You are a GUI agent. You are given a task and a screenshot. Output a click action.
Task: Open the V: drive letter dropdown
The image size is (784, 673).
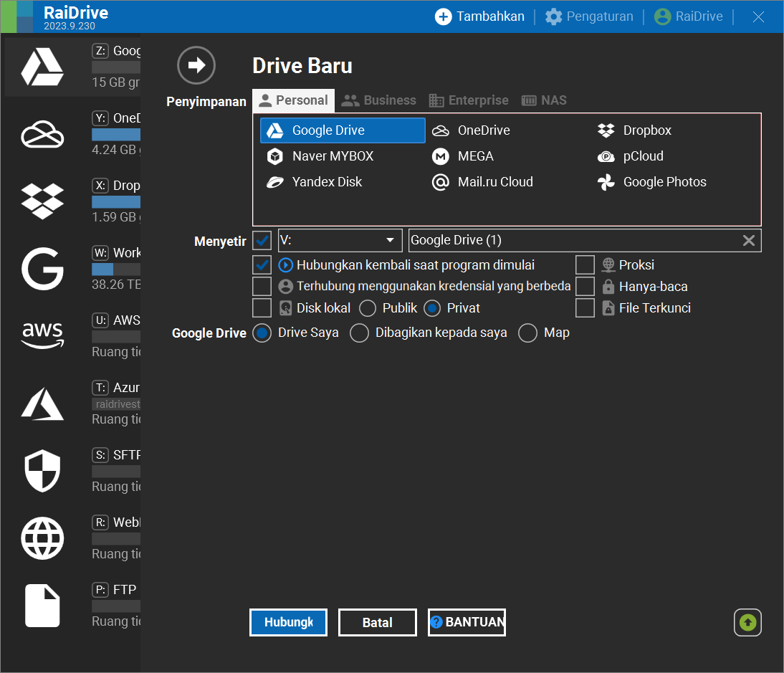point(340,241)
